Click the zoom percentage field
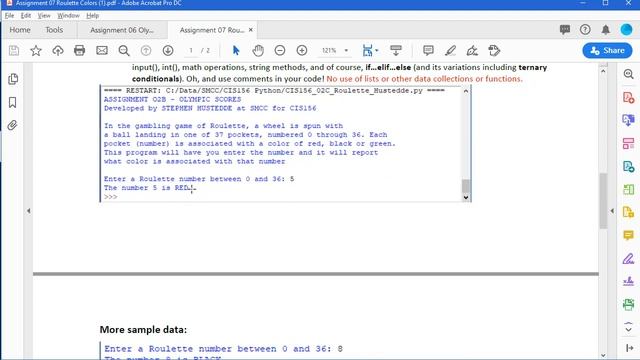 click(x=329, y=51)
